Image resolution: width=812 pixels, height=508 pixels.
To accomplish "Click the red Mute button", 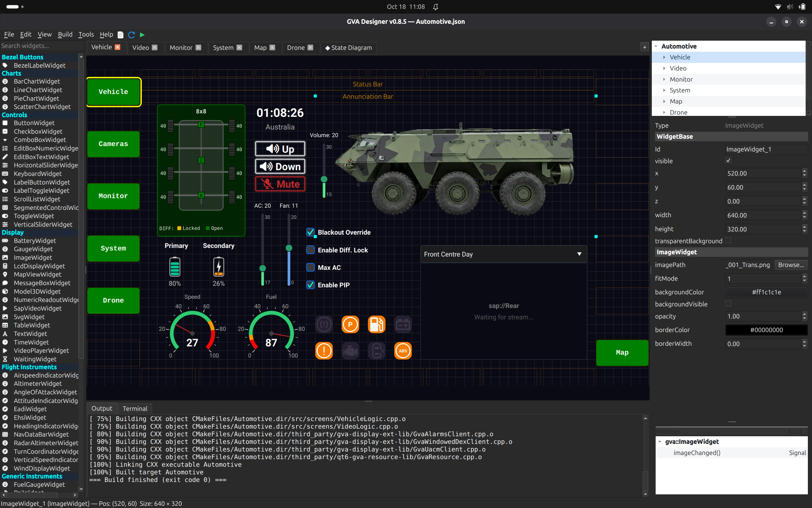I will point(280,184).
